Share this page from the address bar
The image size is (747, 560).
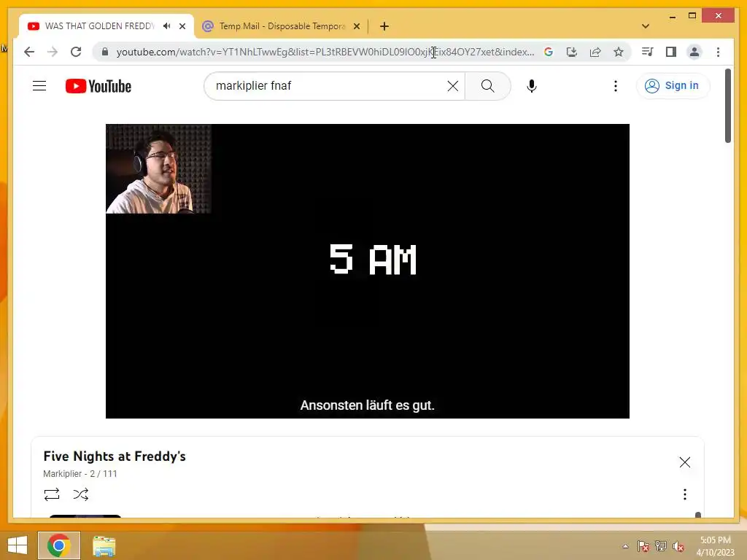tap(595, 52)
